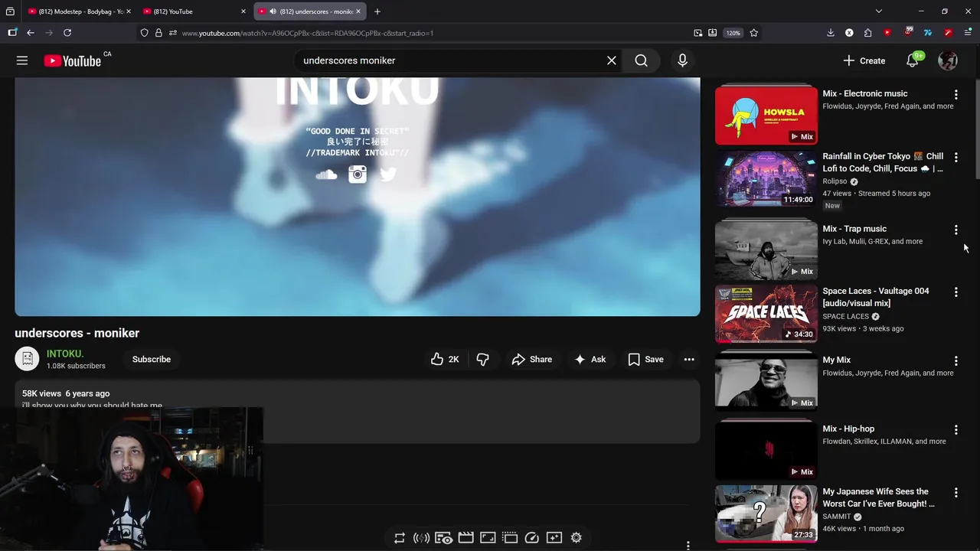
Task: Open INTOKU. channel avatar
Action: [27, 359]
